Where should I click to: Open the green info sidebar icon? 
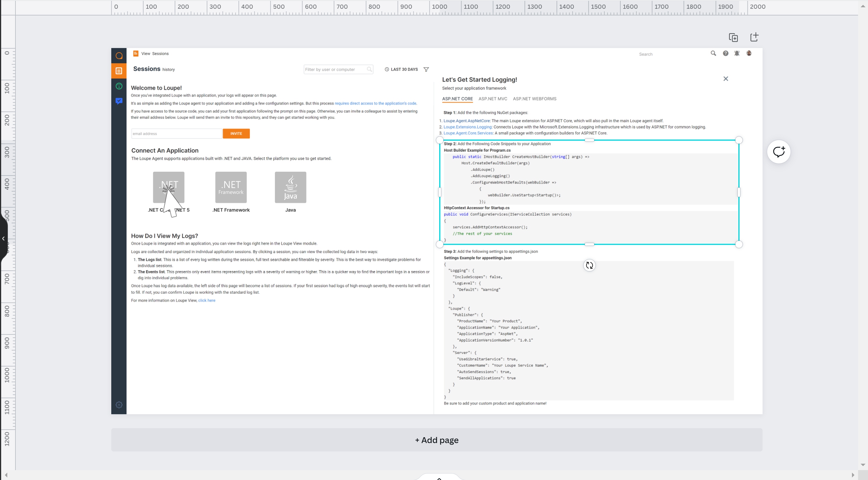coord(119,86)
